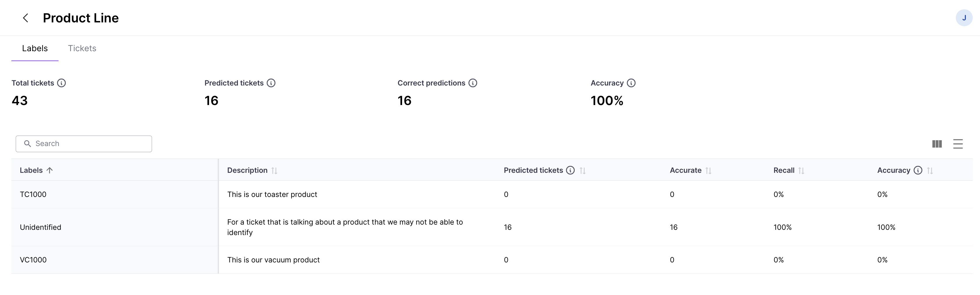This screenshot has height=295, width=980.
Task: Switch to the Labels tab
Action: coord(35,48)
